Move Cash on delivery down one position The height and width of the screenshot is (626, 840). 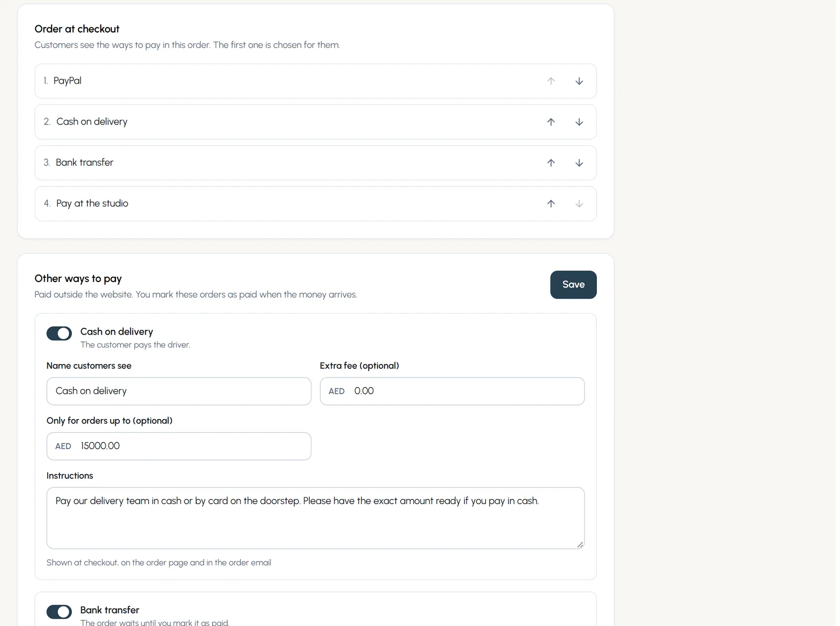[579, 122]
